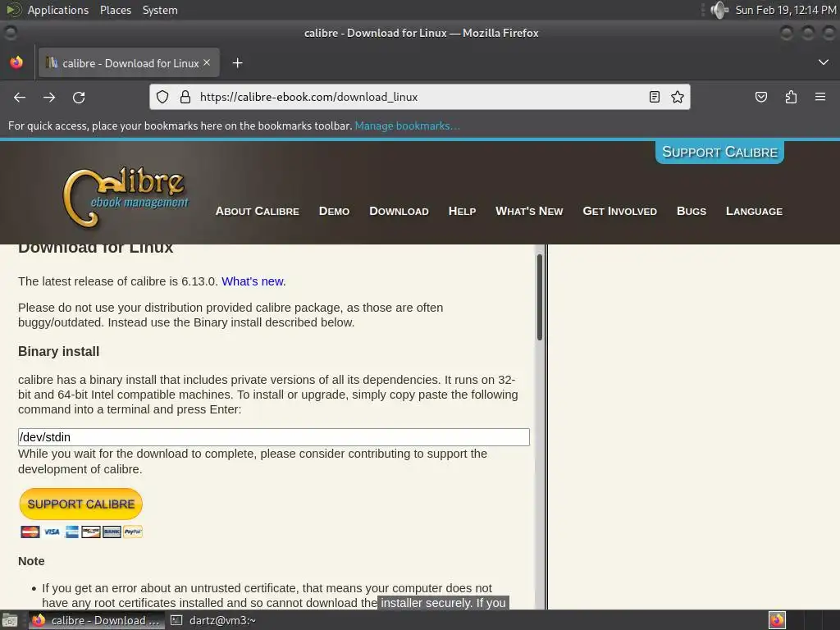Viewport: 840px width, 630px height.
Task: Follow the What's new link
Action: tap(253, 281)
